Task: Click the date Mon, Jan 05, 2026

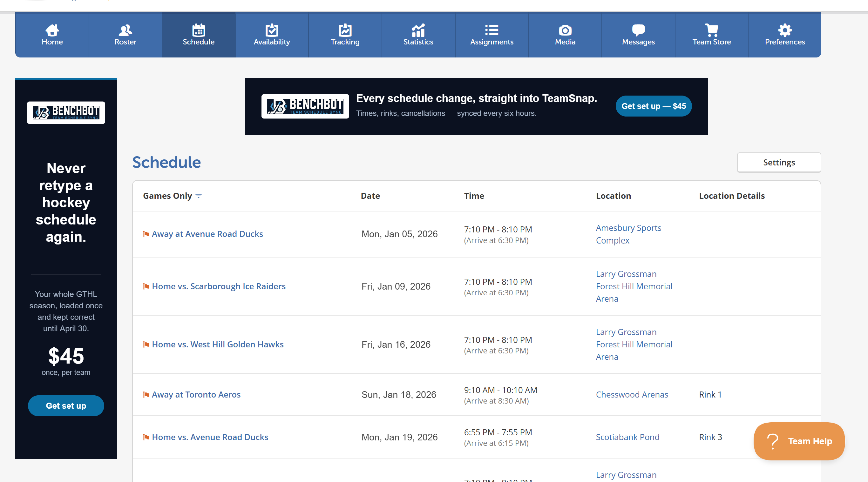Action: coord(399,234)
